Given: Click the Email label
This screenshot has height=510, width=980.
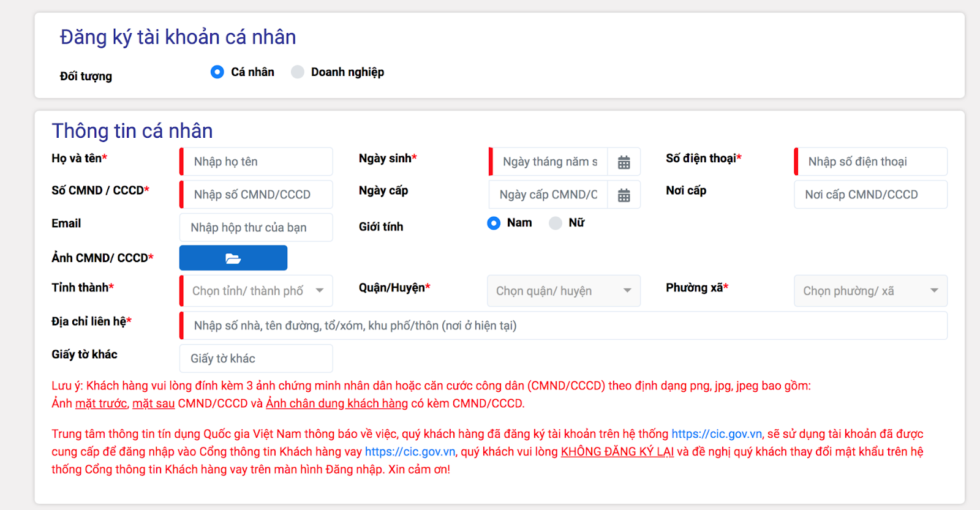Looking at the screenshot, I should 66,223.
